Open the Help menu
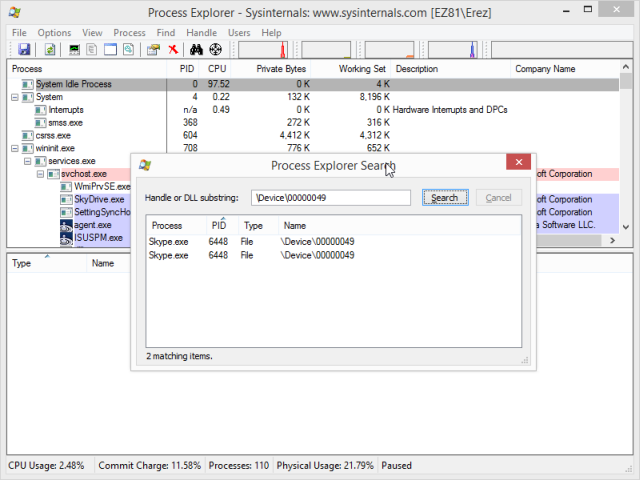640x480 pixels. pyautogui.click(x=271, y=33)
